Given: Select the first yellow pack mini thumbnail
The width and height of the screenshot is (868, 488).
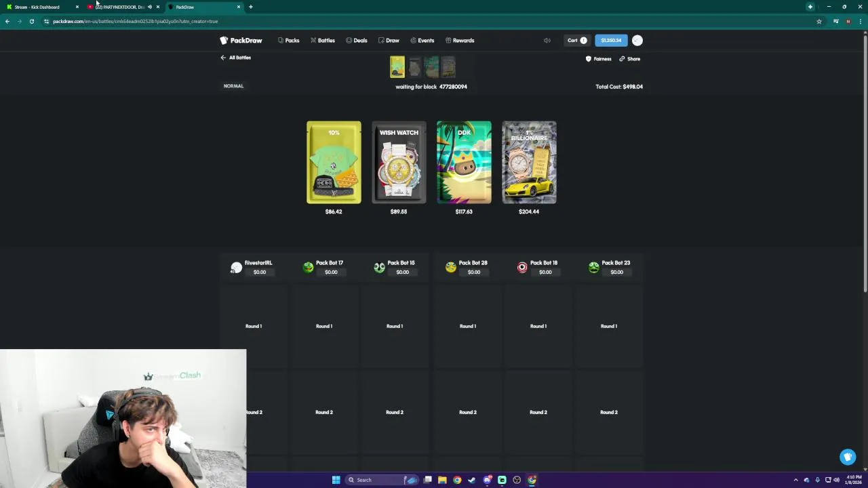Looking at the screenshot, I should tap(397, 67).
